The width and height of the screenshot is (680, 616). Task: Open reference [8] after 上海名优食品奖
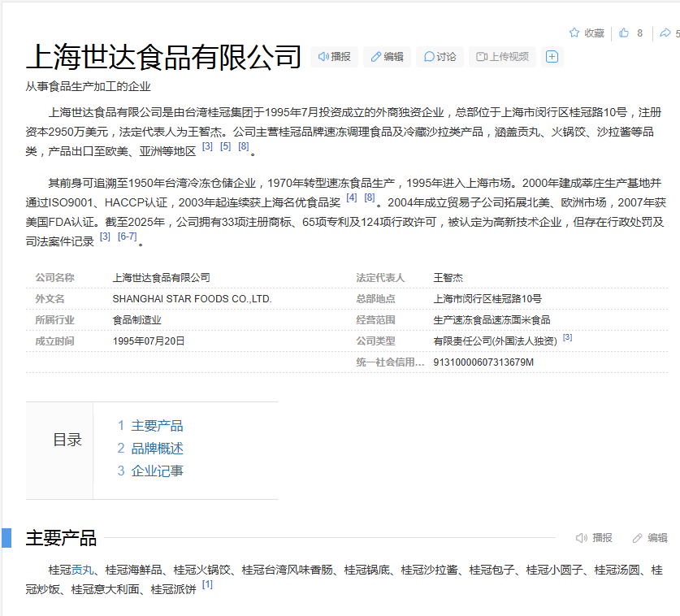(370, 197)
